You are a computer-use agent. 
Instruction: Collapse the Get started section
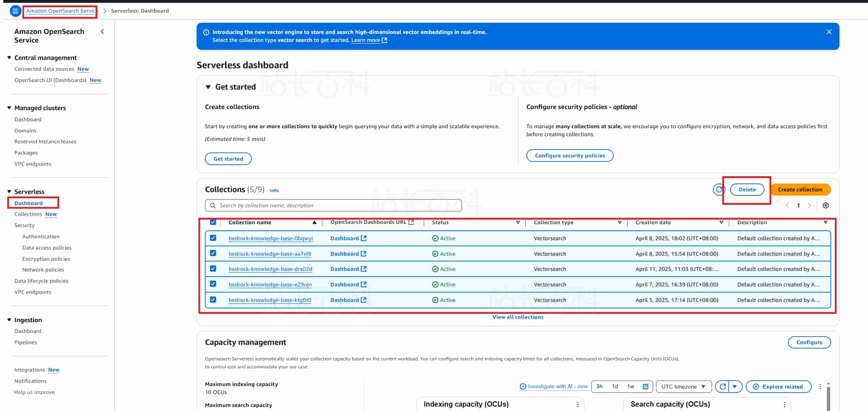click(208, 87)
